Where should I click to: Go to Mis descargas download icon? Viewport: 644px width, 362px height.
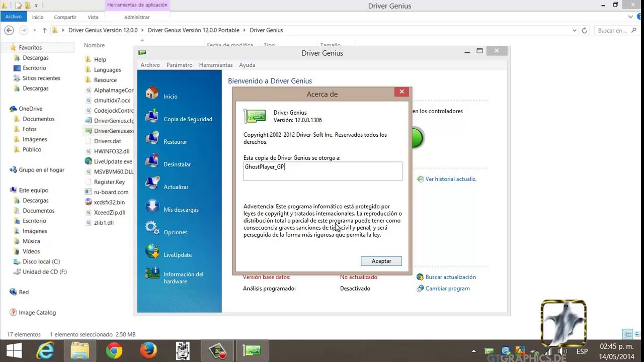pyautogui.click(x=152, y=207)
